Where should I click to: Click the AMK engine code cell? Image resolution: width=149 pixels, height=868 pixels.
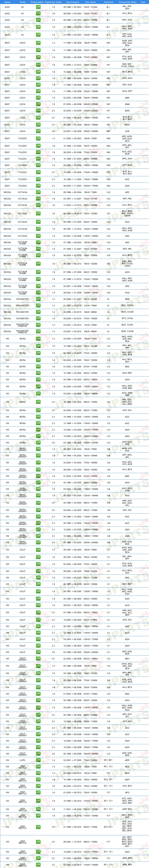pyautogui.click(x=127, y=98)
